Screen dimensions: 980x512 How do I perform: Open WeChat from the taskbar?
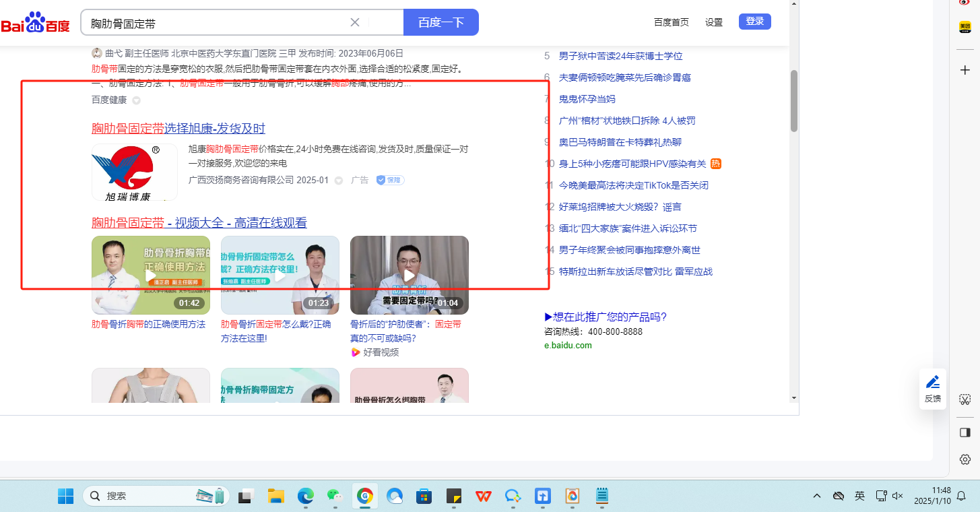[x=335, y=497]
